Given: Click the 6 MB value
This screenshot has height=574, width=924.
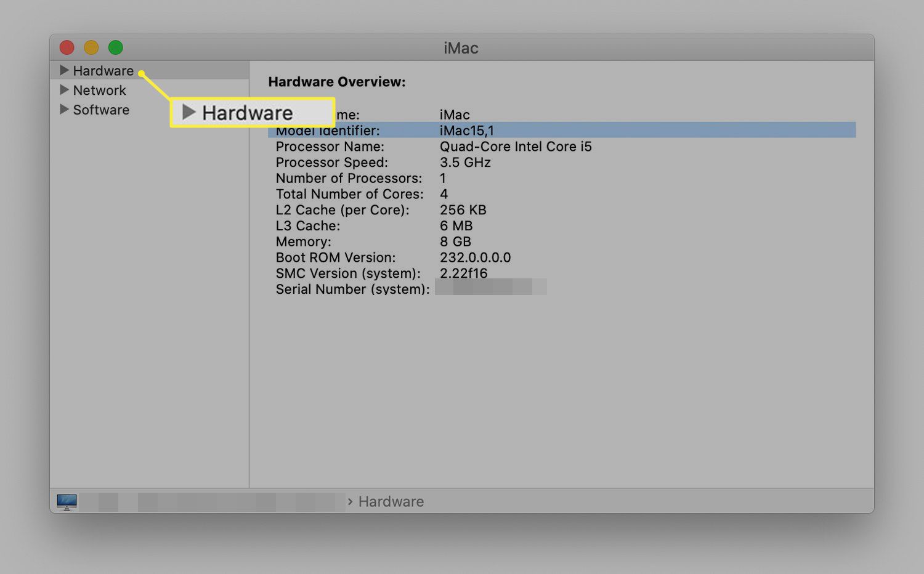Looking at the screenshot, I should [456, 226].
